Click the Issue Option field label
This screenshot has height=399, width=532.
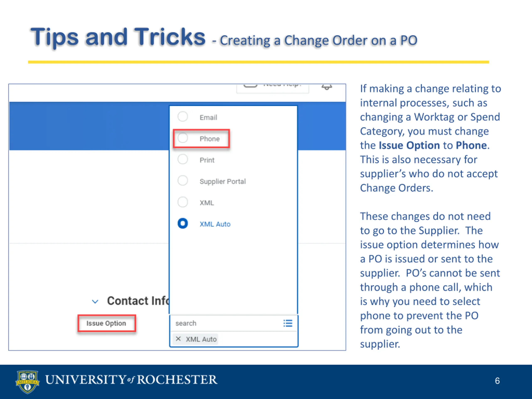click(x=106, y=323)
